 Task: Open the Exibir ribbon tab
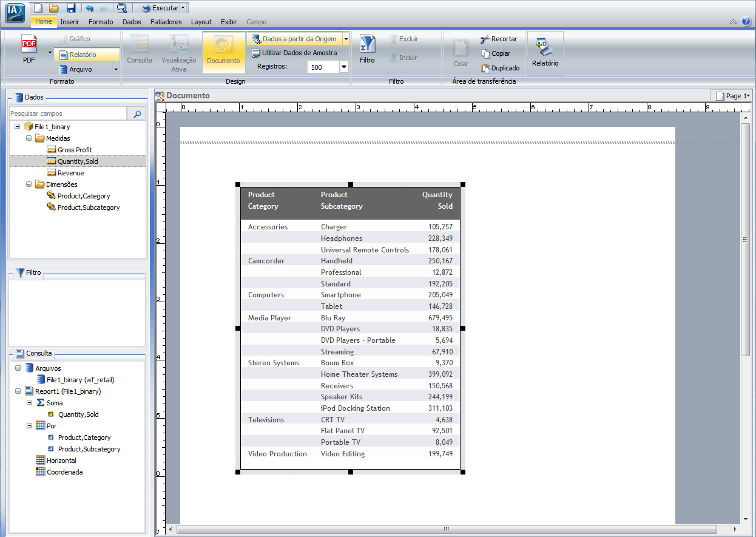(229, 22)
